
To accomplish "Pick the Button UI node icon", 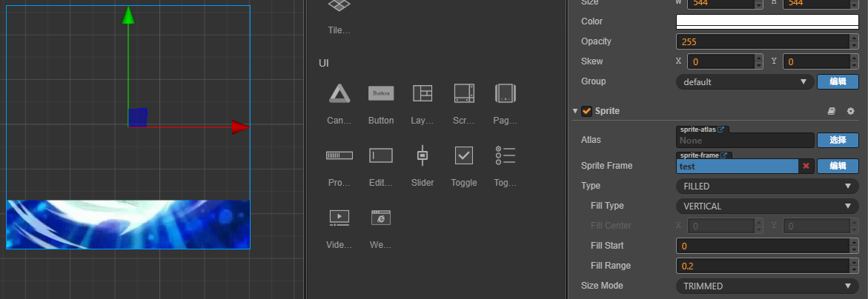I will (x=381, y=93).
